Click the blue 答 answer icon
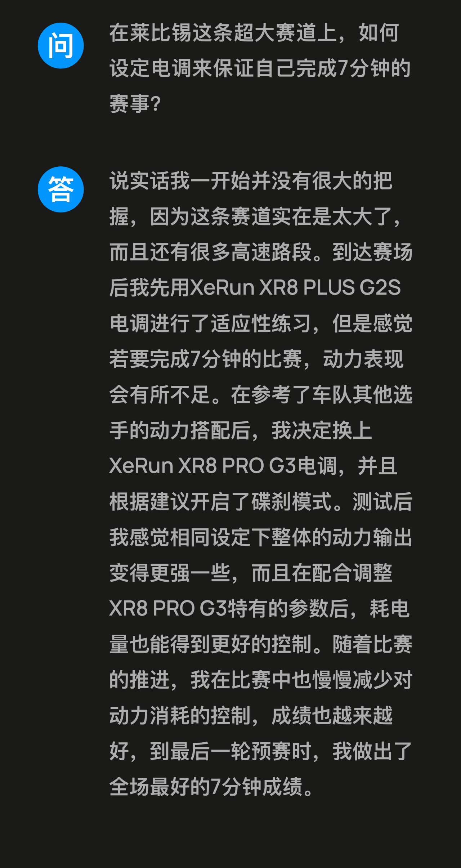The height and width of the screenshot is (868, 461). [x=61, y=189]
